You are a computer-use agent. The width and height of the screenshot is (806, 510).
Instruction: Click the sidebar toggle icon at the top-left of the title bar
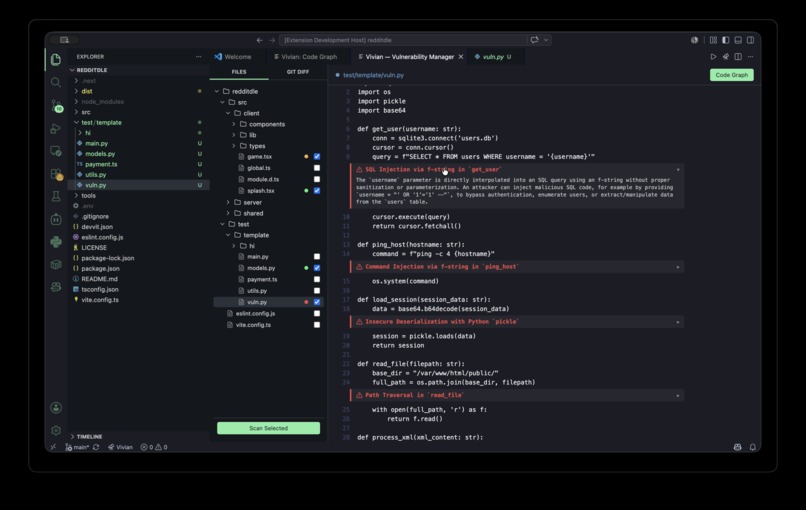[64, 40]
